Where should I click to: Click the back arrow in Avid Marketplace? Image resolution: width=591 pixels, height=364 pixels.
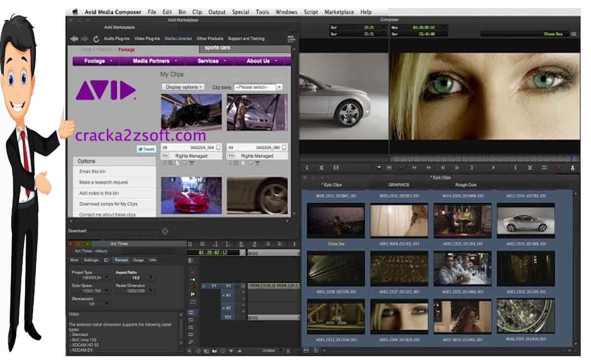pyautogui.click(x=74, y=38)
